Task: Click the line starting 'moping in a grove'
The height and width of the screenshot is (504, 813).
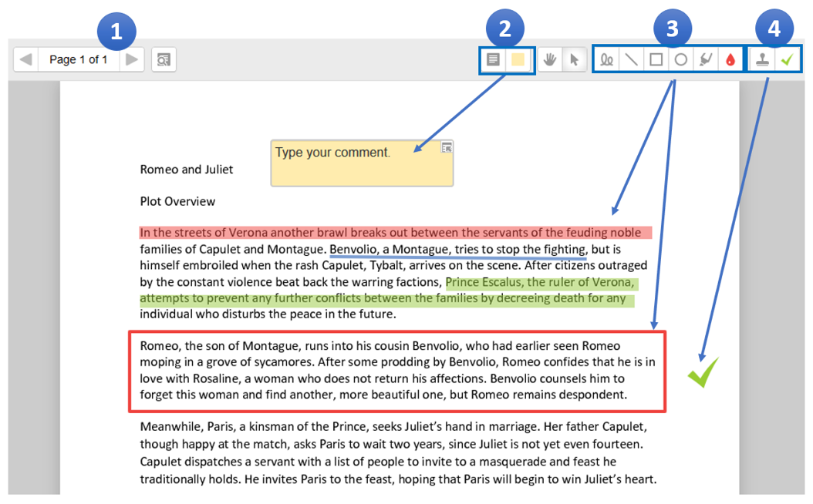Action: 398,361
